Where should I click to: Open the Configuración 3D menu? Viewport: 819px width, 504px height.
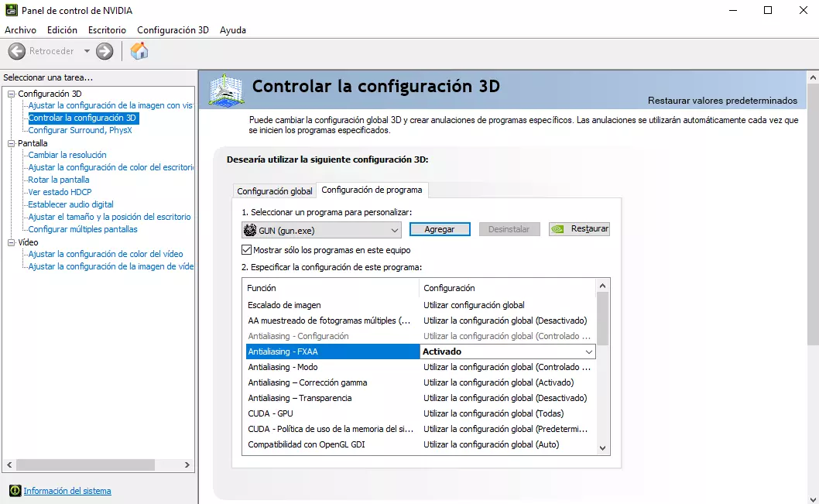point(173,30)
